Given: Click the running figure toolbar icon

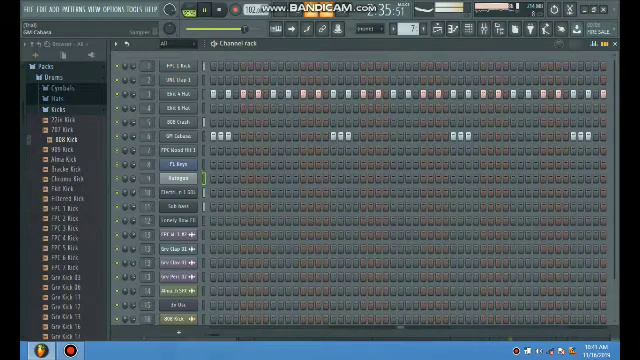Looking at the screenshot, I should 546,29.
